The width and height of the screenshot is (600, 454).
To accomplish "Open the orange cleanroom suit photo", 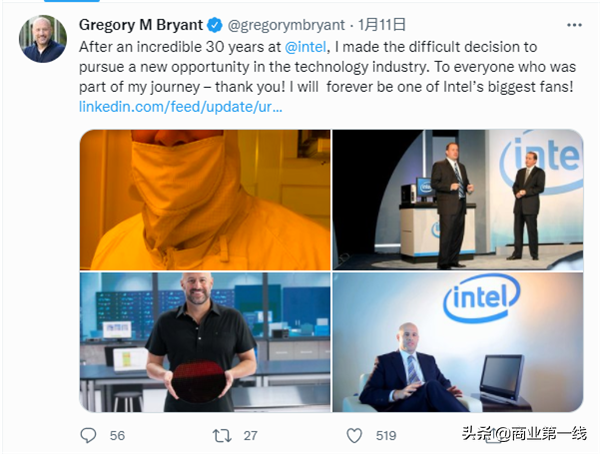I will coord(205,200).
